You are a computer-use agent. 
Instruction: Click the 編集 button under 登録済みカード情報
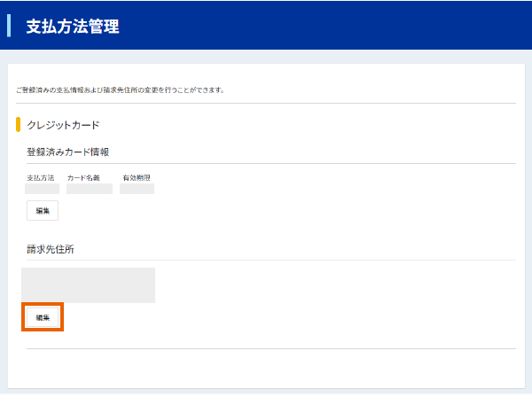click(43, 210)
